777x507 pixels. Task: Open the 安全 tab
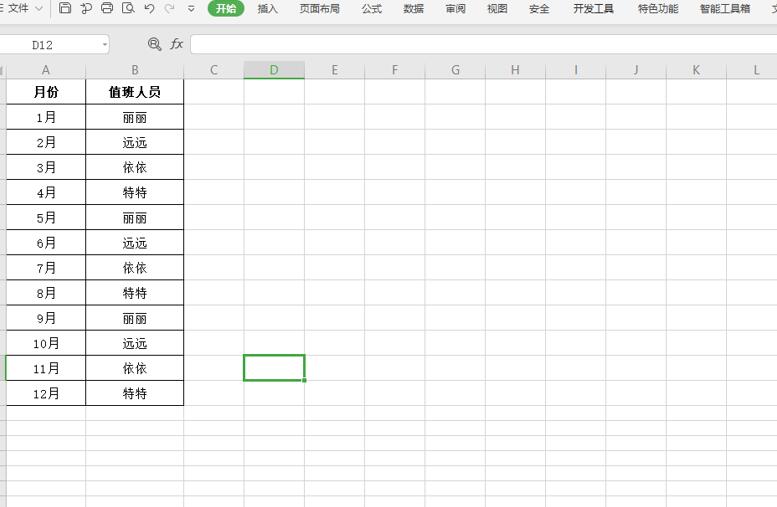click(539, 8)
